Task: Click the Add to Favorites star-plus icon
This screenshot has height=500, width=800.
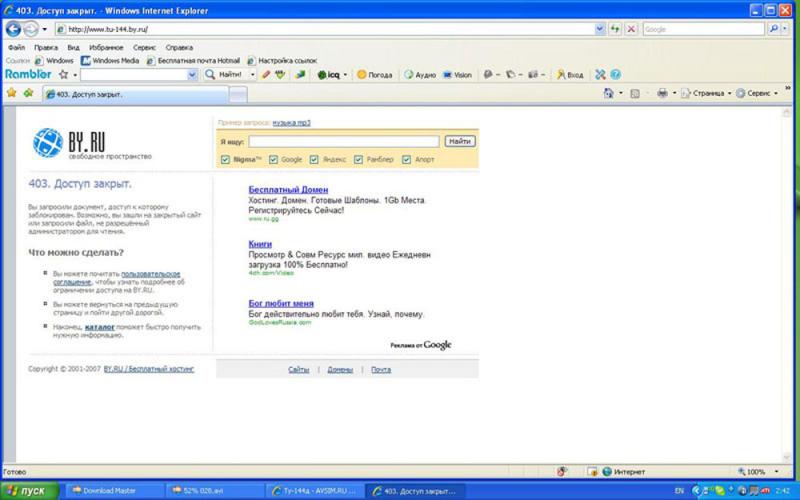Action: 29,93
